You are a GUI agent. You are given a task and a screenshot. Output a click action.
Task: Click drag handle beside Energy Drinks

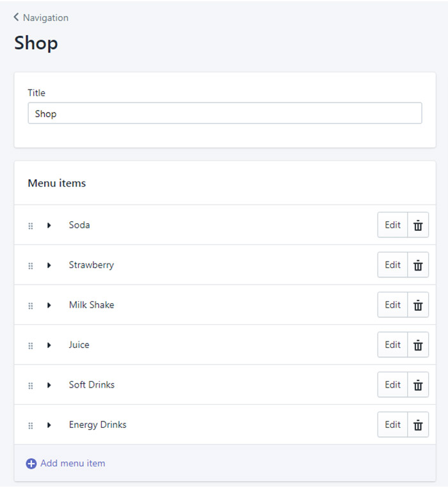(30, 425)
